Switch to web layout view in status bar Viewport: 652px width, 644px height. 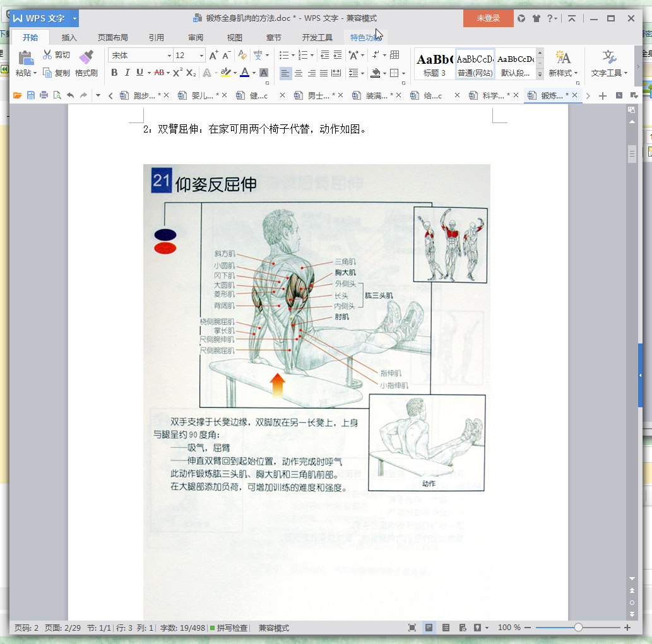pyautogui.click(x=463, y=628)
